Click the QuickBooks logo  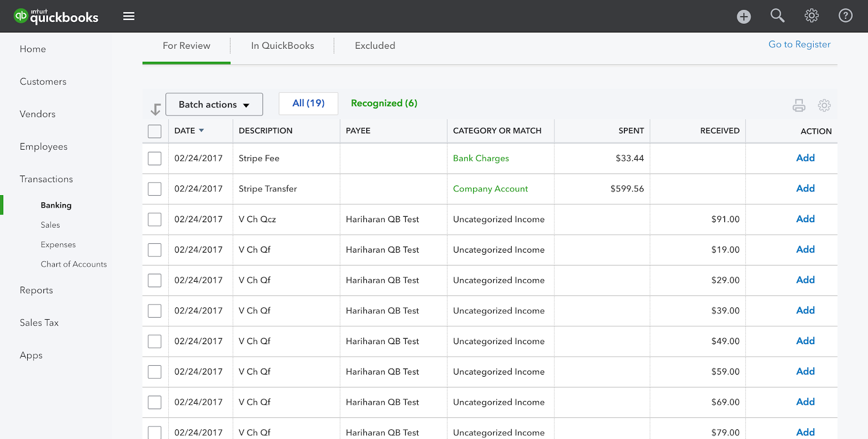point(56,16)
